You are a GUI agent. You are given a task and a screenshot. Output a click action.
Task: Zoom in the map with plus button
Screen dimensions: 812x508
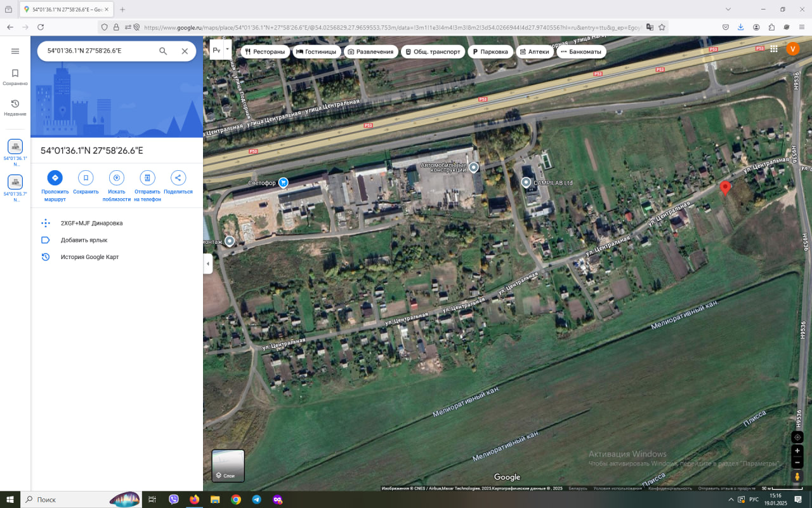[x=797, y=451]
